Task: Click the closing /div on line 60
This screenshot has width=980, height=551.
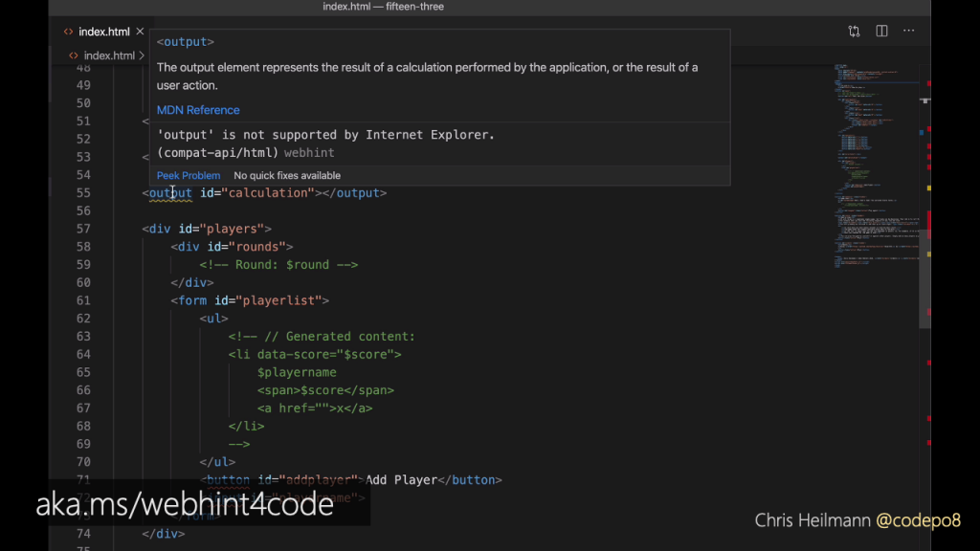Action: [191, 283]
